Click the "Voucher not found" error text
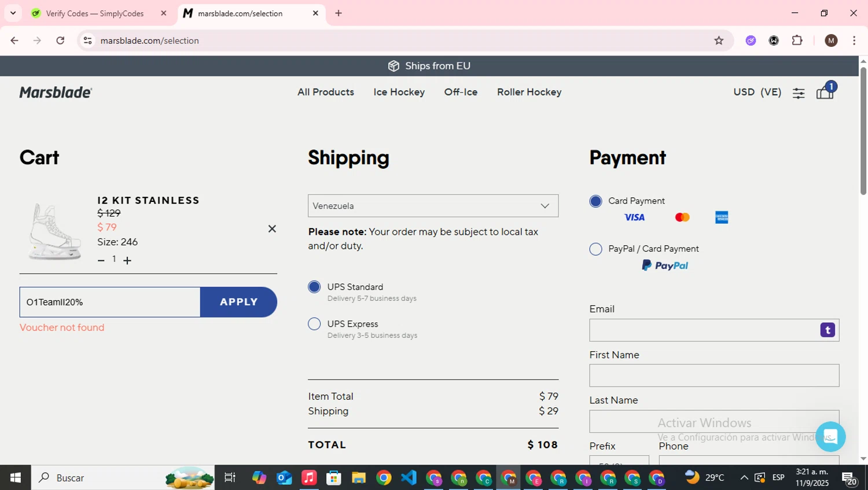The width and height of the screenshot is (868, 490). coord(62,327)
